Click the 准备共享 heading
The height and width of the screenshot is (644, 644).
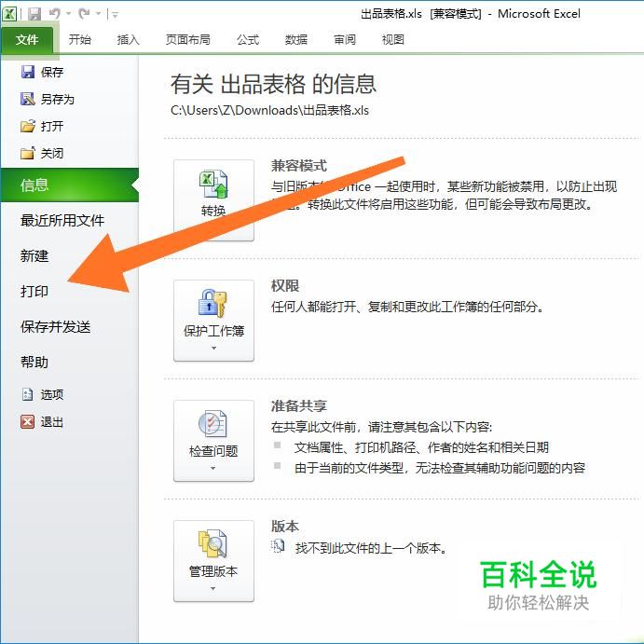[x=298, y=406]
